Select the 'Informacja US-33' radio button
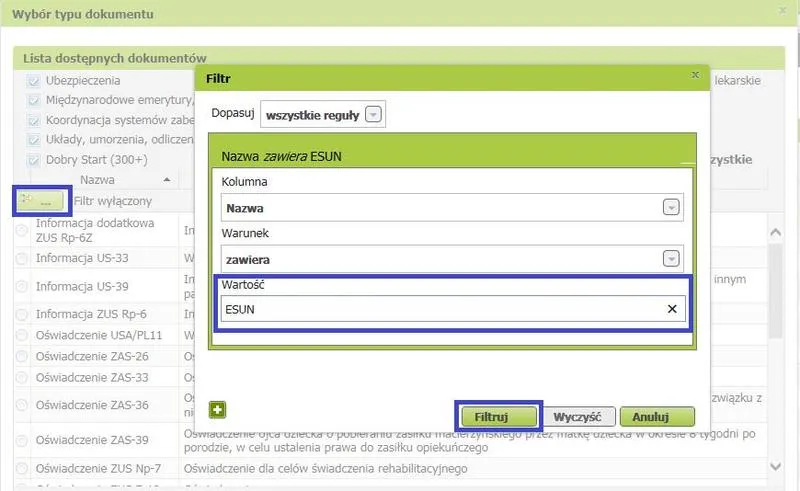800x491 pixels. pyautogui.click(x=22, y=258)
